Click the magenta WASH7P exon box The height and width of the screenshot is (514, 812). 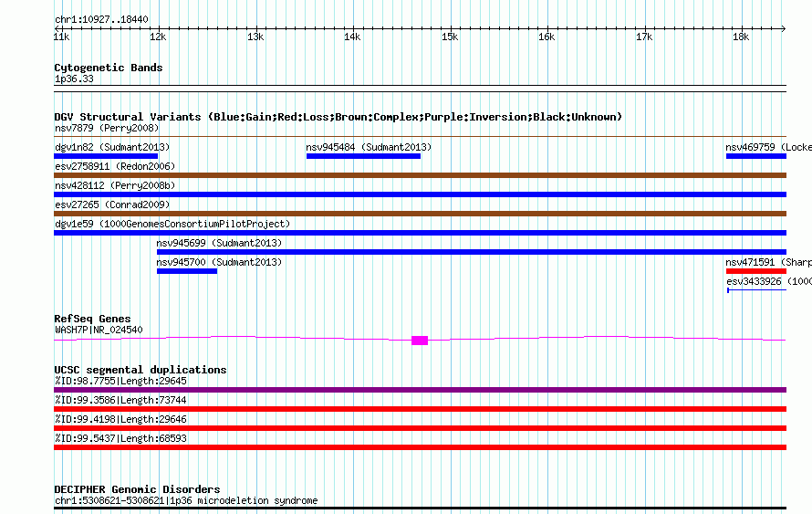pos(420,341)
